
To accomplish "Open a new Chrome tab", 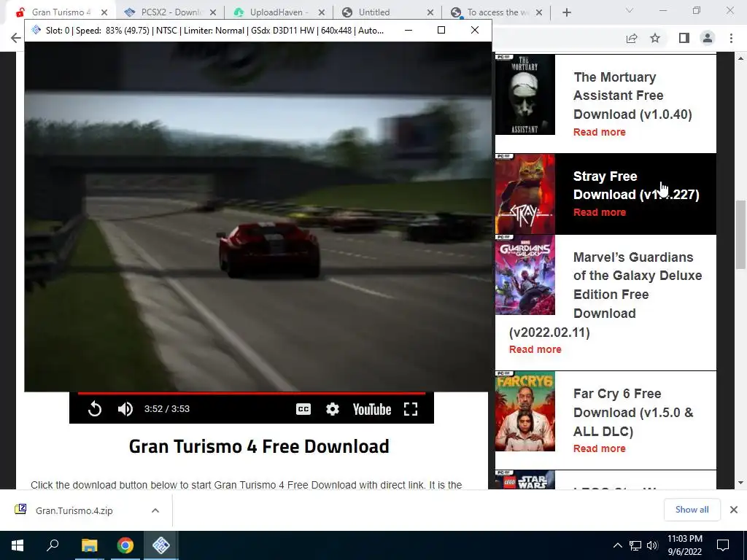I will (x=566, y=12).
